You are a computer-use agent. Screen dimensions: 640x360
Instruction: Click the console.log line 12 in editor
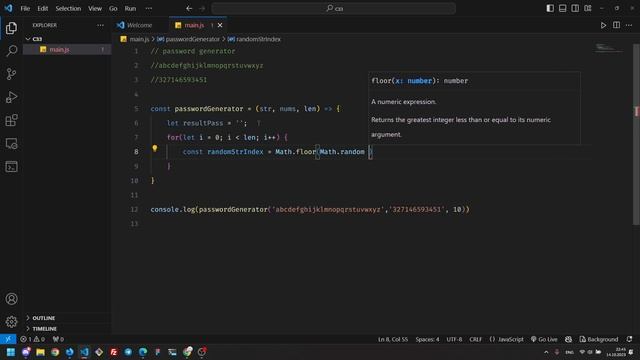(x=310, y=209)
